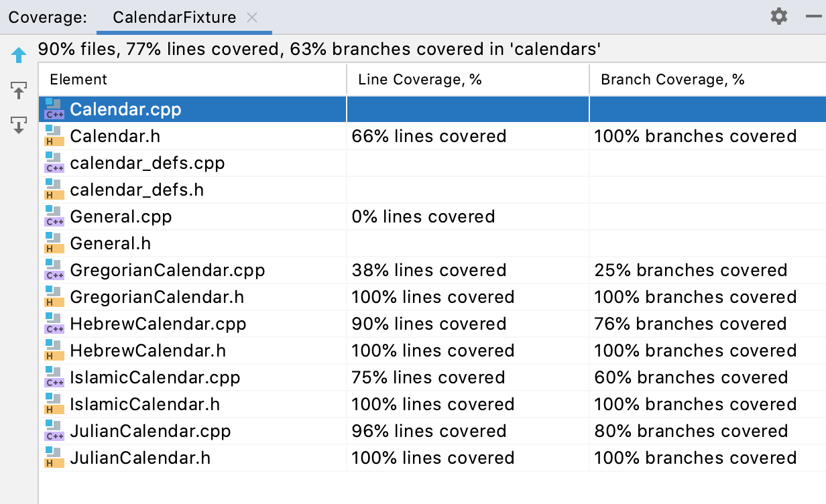The image size is (826, 504).
Task: Select the IslamicCalendar.cpp file entry
Action: tap(155, 377)
